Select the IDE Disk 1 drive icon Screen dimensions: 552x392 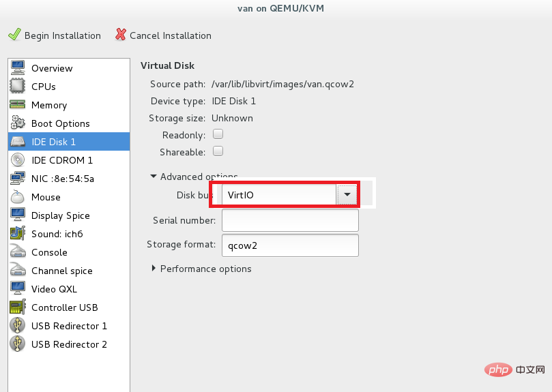(17, 141)
